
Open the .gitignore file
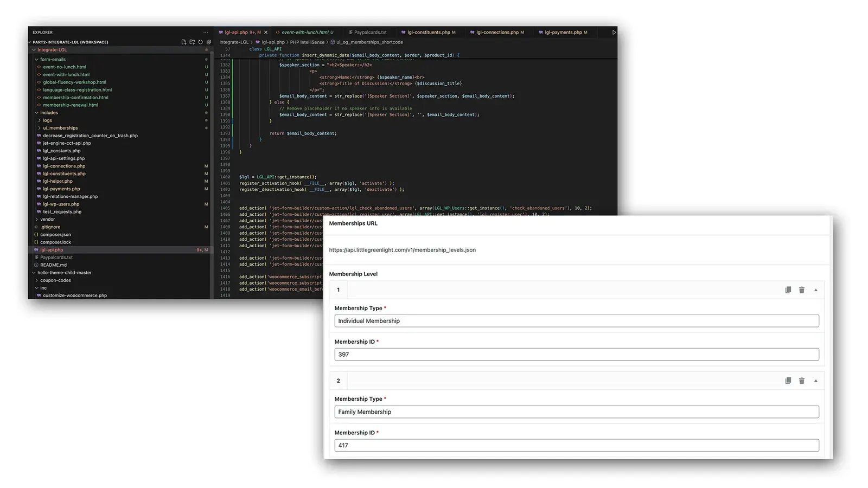[x=50, y=227]
